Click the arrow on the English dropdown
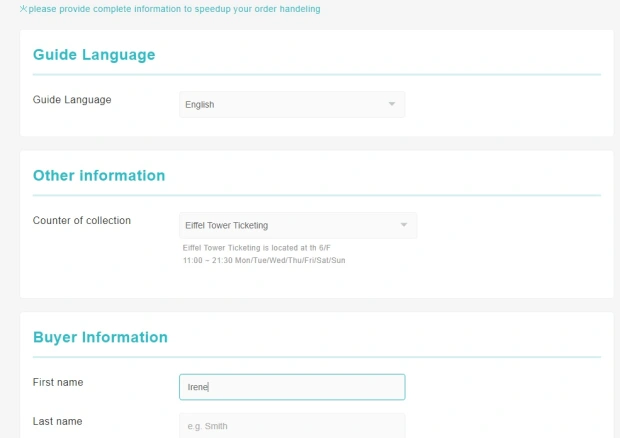This screenshot has height=438, width=620. click(x=391, y=104)
